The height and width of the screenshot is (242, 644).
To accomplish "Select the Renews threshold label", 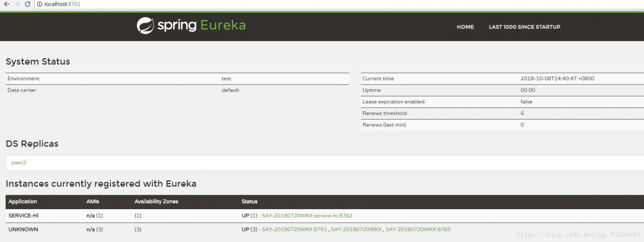I will click(x=385, y=113).
